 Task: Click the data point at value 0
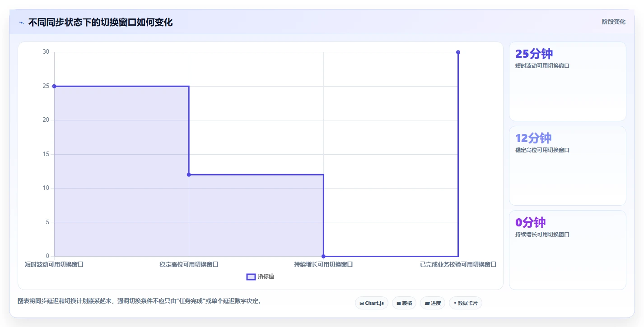[323, 256]
